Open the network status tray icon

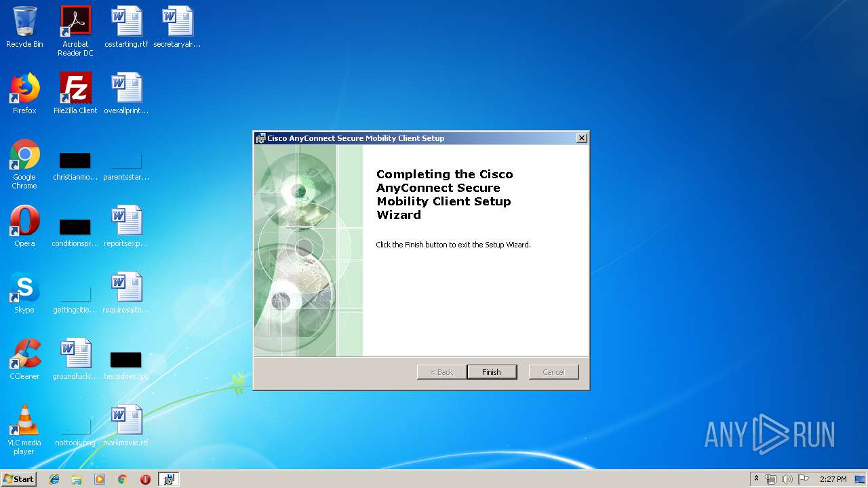pyautogui.click(x=771, y=479)
